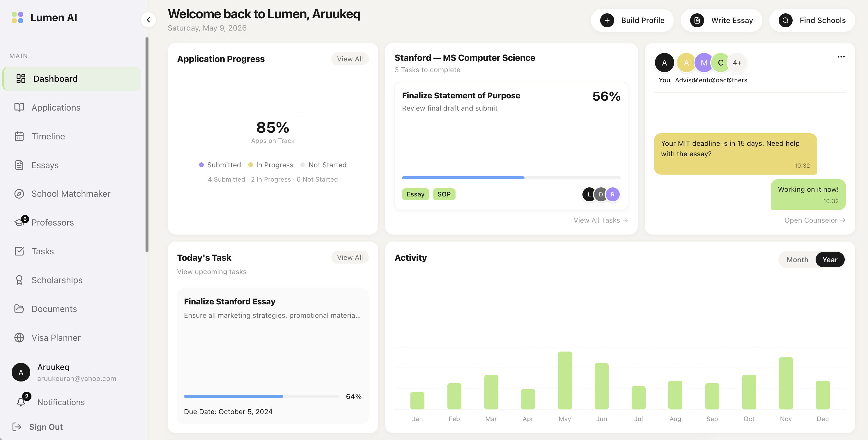Expand the 4+ Others avatar group
868x440 pixels.
(x=737, y=63)
